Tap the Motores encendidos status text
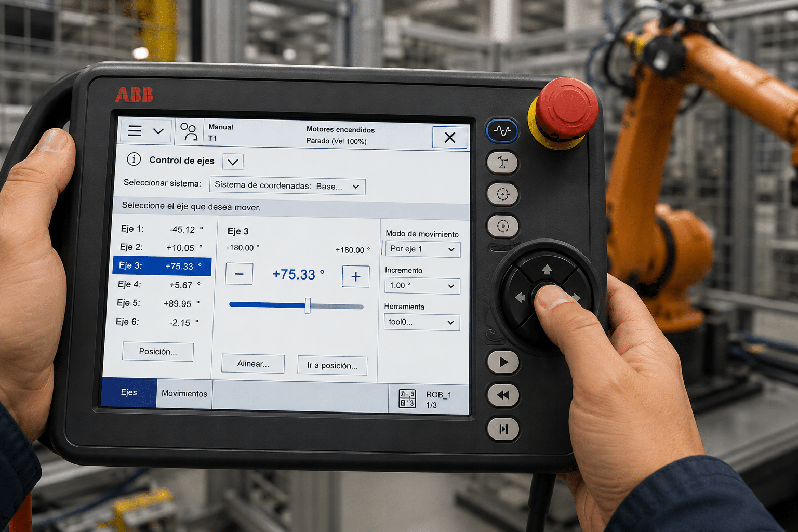Viewport: 798px width, 532px height. click(x=340, y=129)
